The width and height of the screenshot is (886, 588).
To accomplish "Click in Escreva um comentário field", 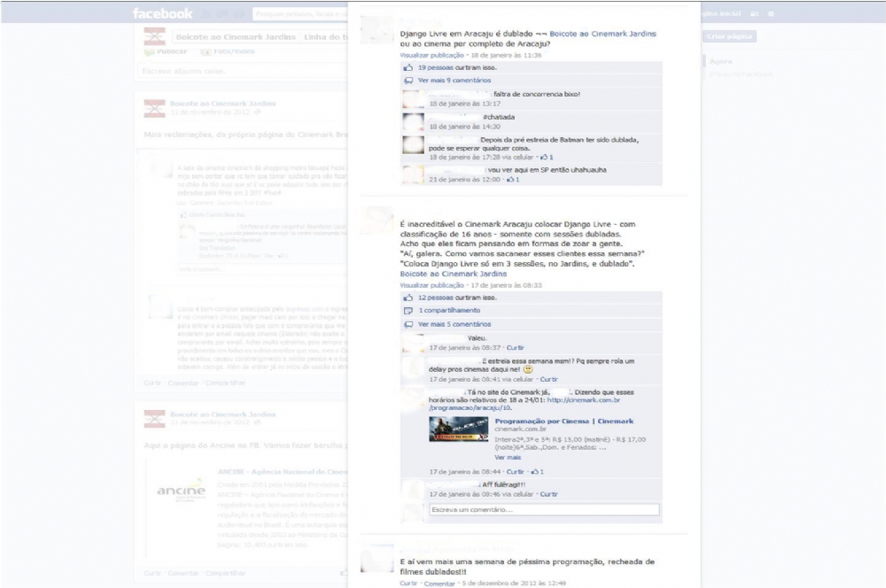I will tap(544, 510).
